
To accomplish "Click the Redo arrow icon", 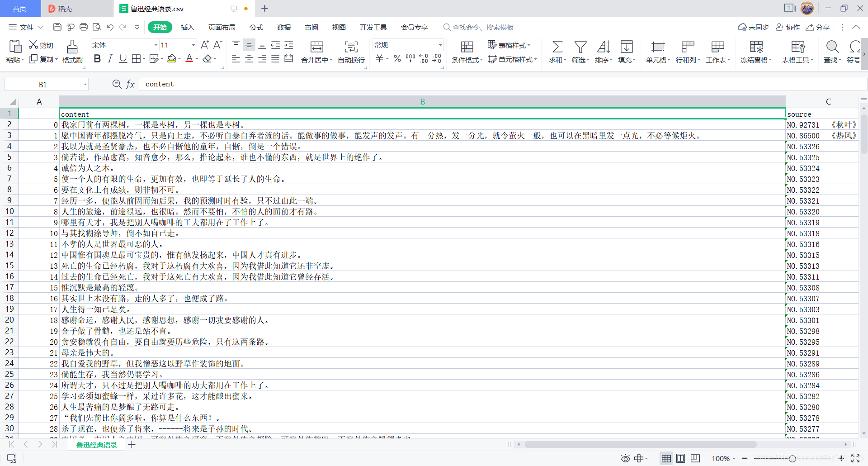I will pyautogui.click(x=123, y=27).
